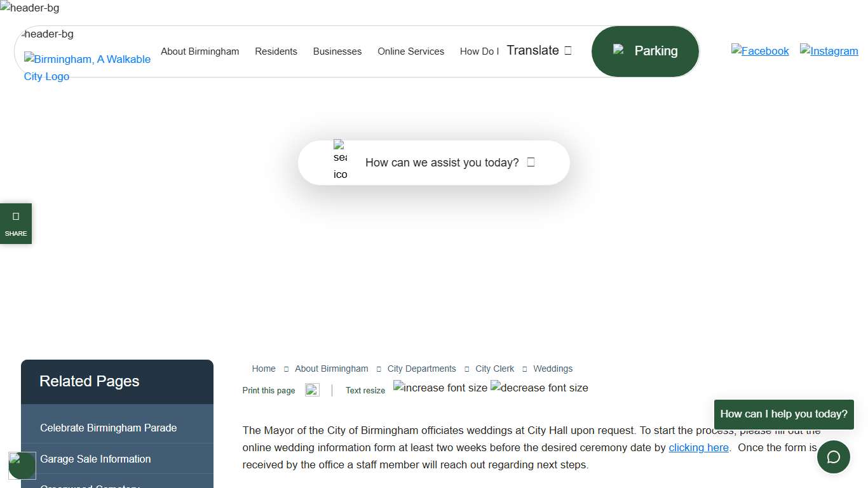Open Celebrate Birmingham Parade related page

click(x=108, y=428)
